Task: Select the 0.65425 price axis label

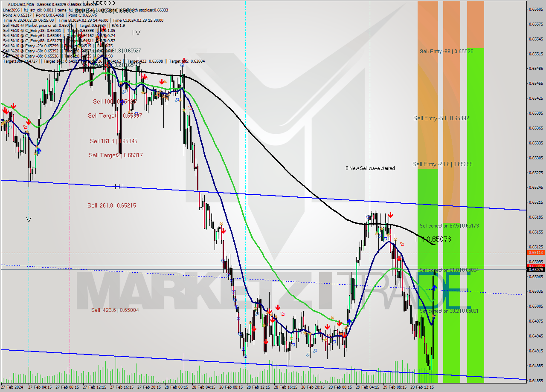Action: click(536, 98)
